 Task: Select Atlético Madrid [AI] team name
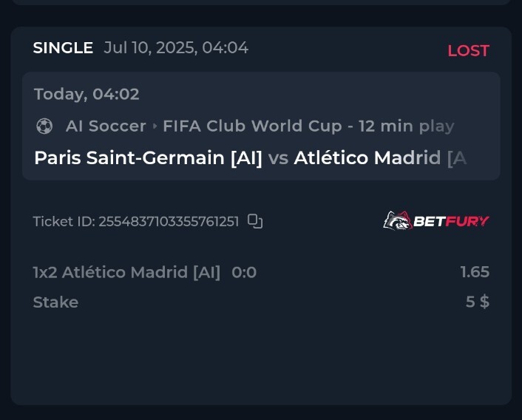tap(380, 157)
